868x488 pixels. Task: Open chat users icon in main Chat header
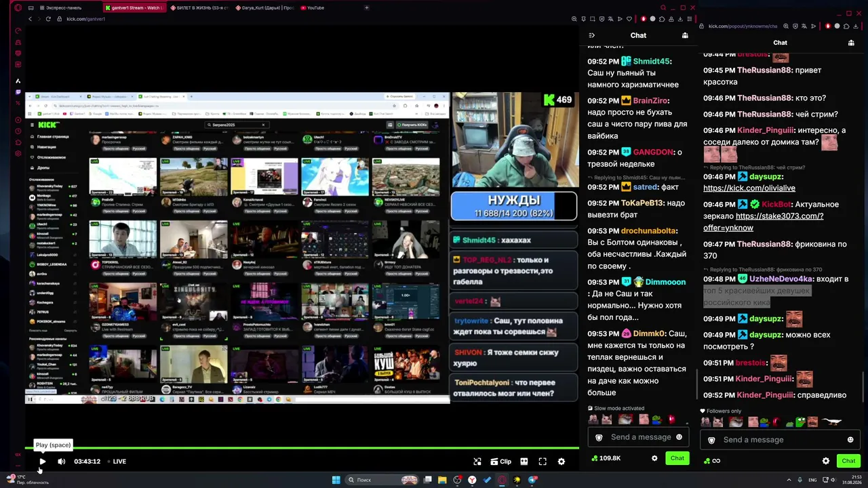pos(685,35)
